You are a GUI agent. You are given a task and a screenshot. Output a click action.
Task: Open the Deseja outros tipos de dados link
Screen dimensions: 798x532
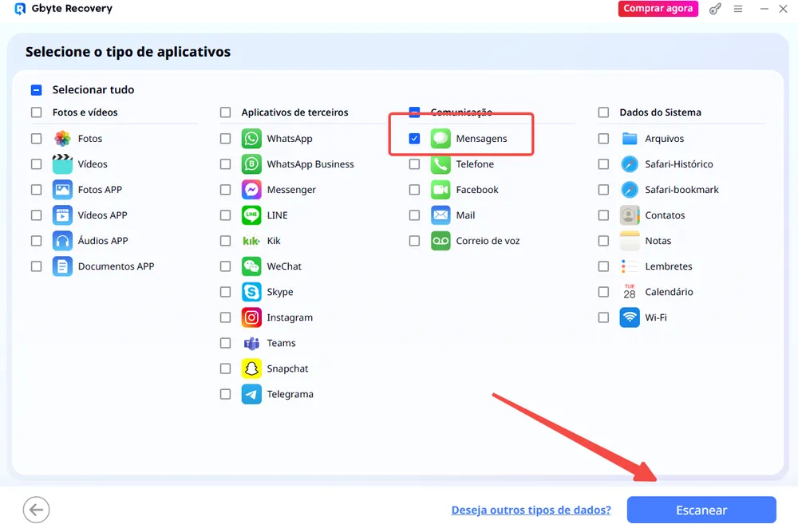[x=531, y=510]
